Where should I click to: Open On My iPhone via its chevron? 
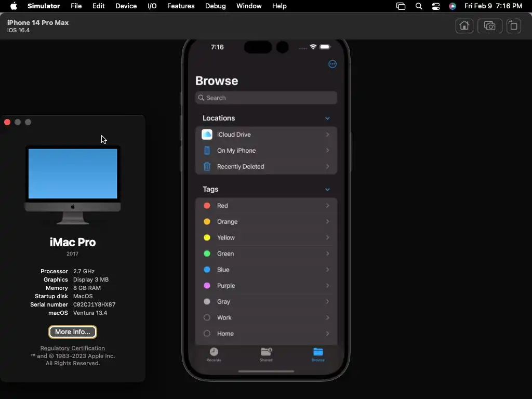click(327, 150)
